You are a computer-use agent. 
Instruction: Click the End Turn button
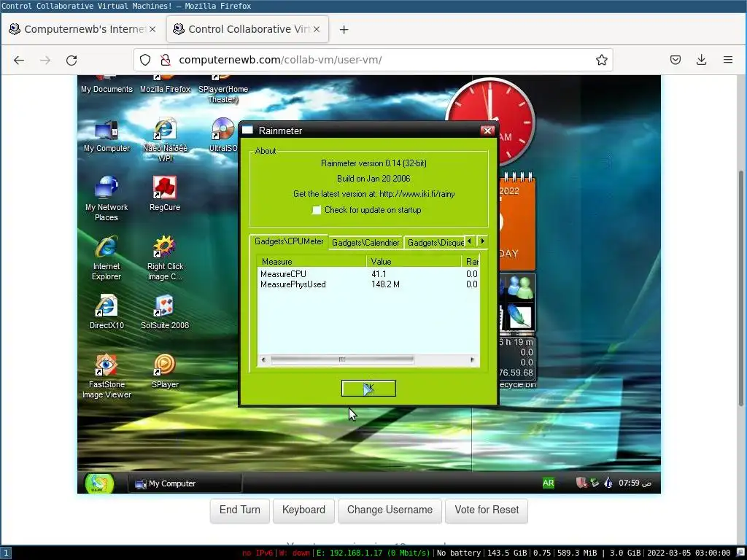click(239, 510)
